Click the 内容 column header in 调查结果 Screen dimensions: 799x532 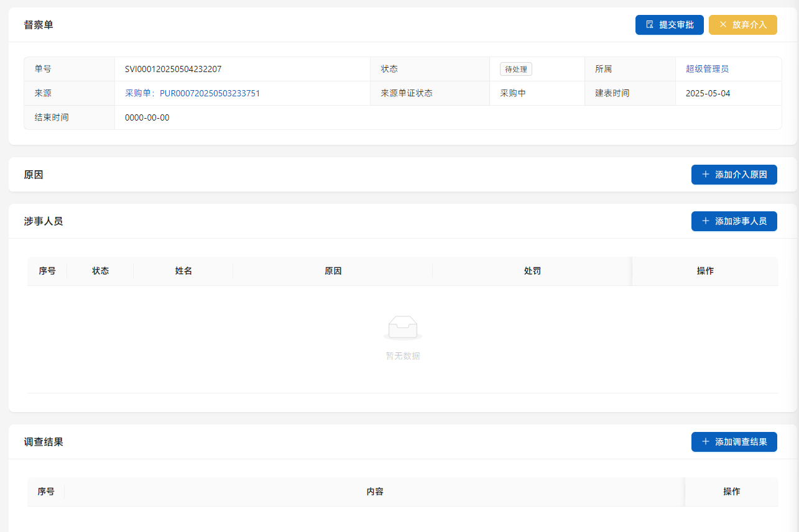click(x=375, y=492)
